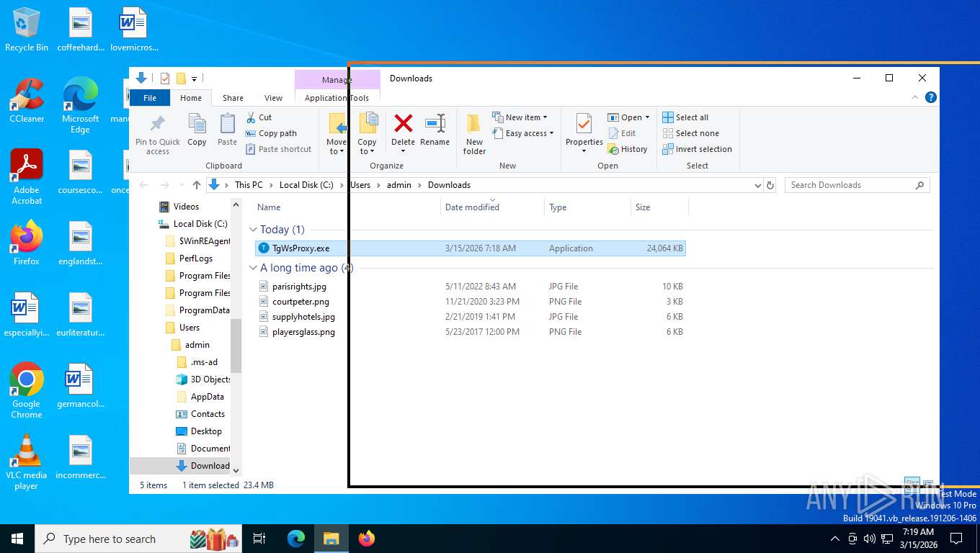This screenshot has height=553, width=980.
Task: Open VLC media player desktop shortcut
Action: [x=27, y=462]
